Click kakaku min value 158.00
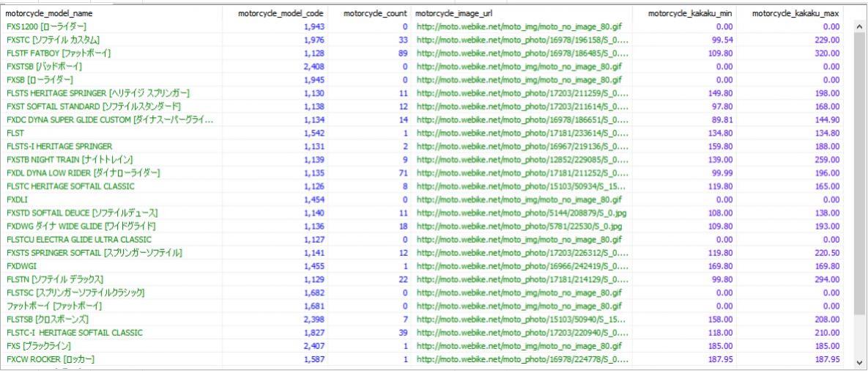The height and width of the screenshot is (371, 868). click(722, 319)
